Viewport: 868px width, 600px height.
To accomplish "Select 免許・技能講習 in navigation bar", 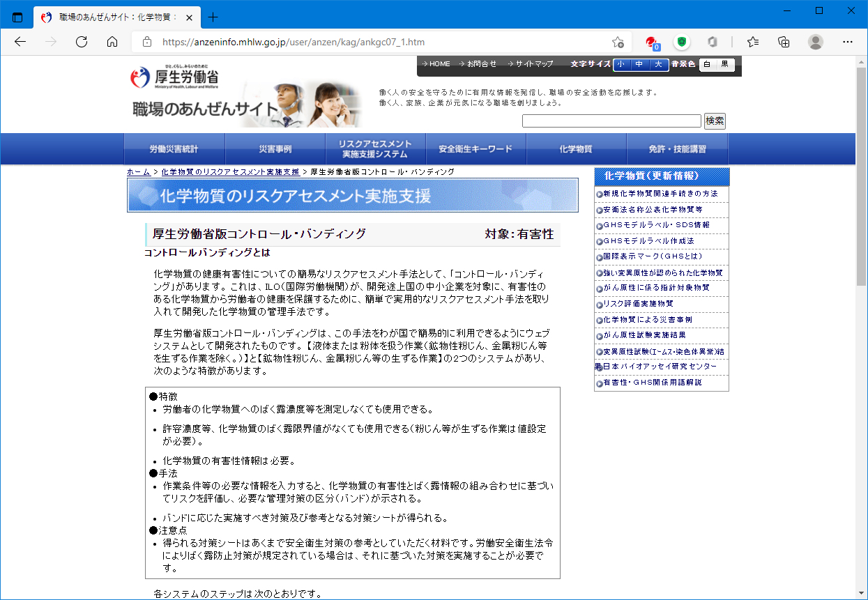I will 677,149.
